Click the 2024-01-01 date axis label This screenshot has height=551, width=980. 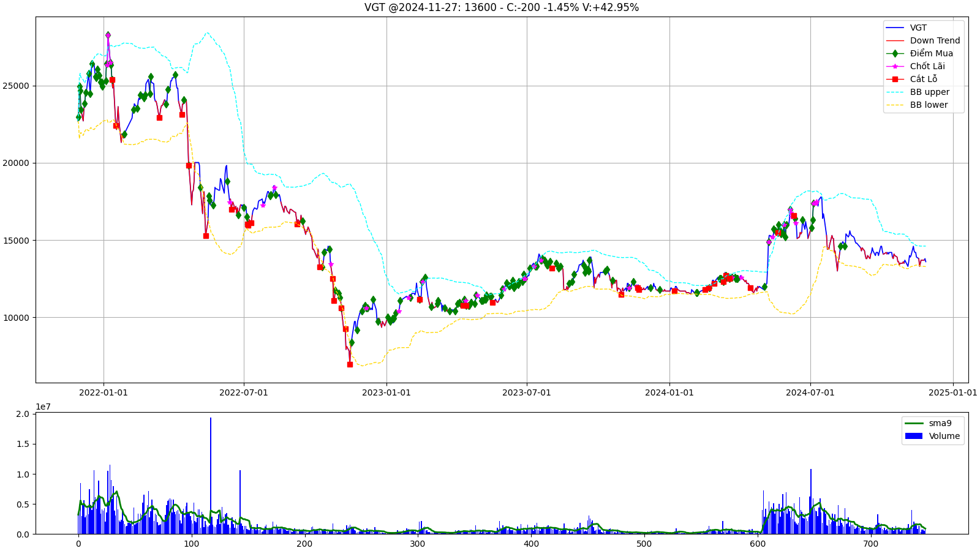click(x=669, y=392)
